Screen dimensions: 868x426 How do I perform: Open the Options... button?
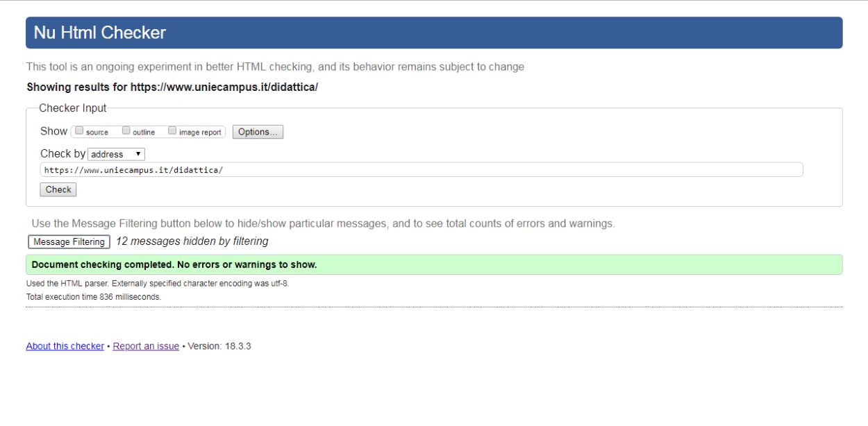click(258, 132)
